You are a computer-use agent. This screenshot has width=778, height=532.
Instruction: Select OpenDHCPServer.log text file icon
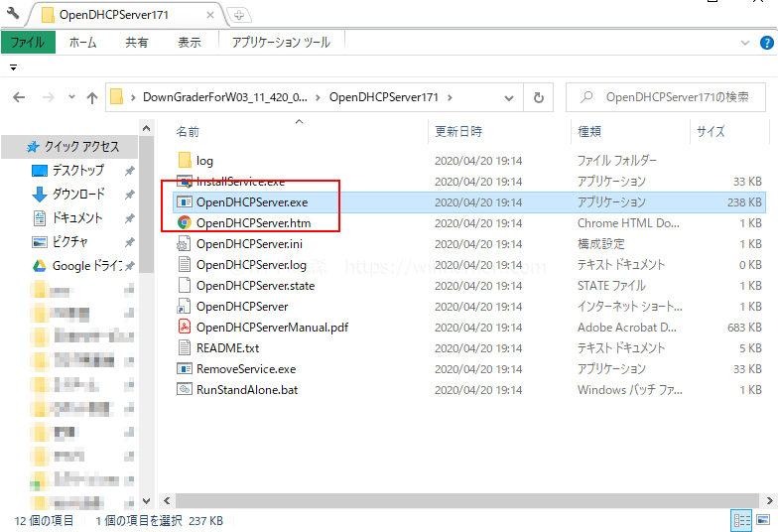(x=185, y=264)
